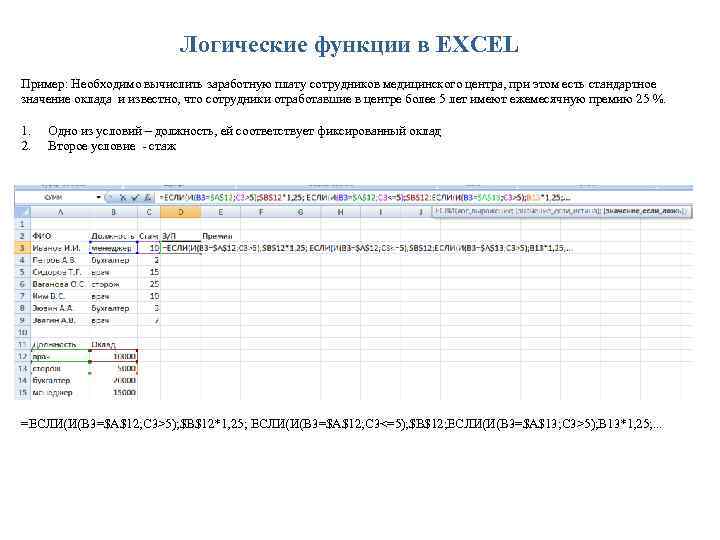Click the function argument tooltip below formula bar
Viewport: 720px width, 540px height.
coord(562,211)
